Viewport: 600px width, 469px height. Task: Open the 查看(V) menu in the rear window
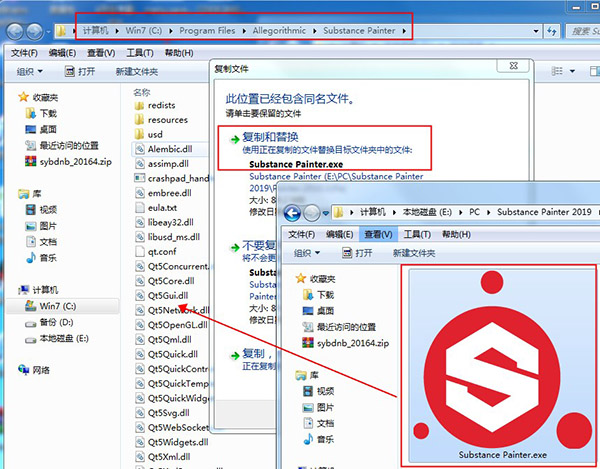point(101,53)
